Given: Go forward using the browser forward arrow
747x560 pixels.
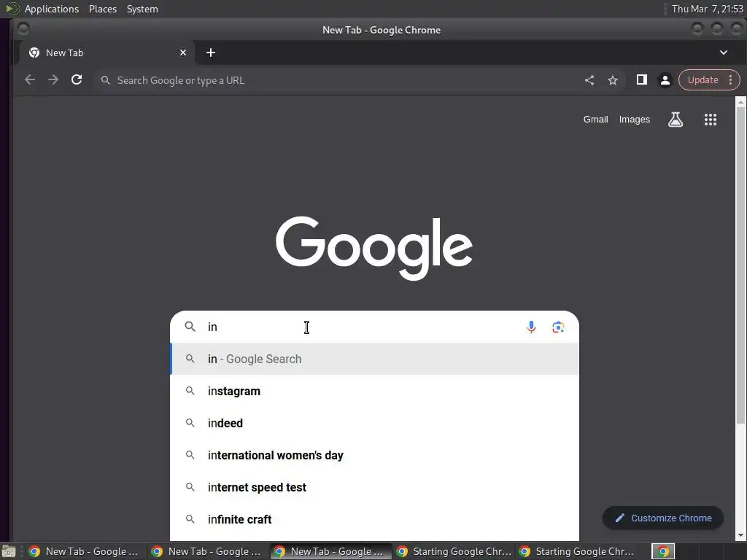Looking at the screenshot, I should pyautogui.click(x=53, y=80).
